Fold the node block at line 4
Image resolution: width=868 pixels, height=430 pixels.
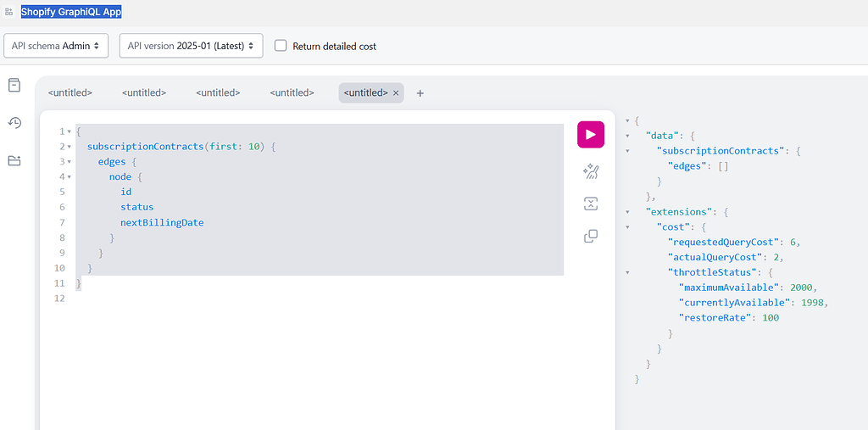70,176
